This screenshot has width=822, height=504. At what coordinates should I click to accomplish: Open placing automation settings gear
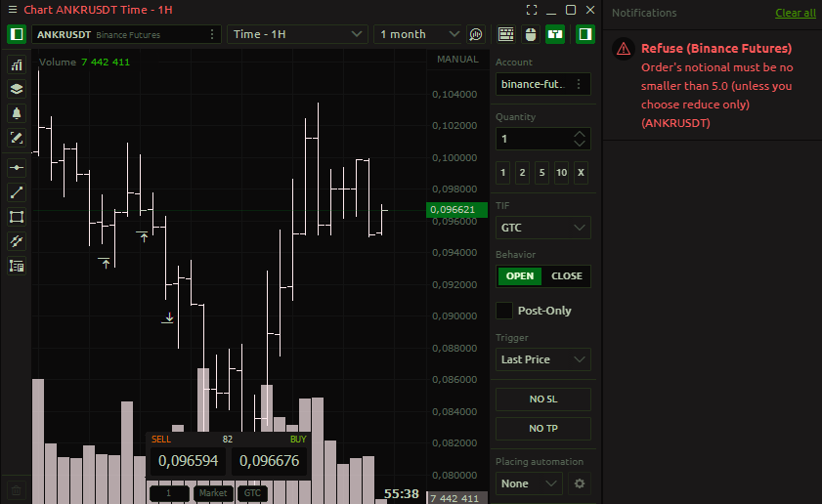click(x=580, y=483)
